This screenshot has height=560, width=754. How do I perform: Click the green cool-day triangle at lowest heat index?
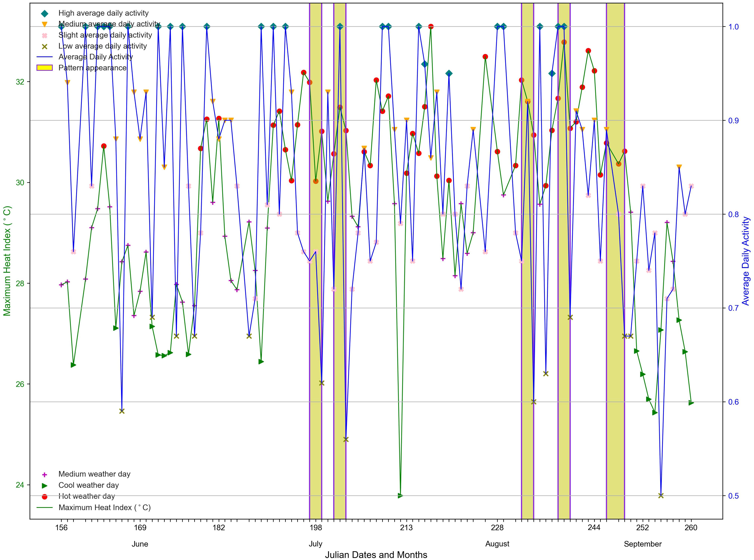[400, 496]
